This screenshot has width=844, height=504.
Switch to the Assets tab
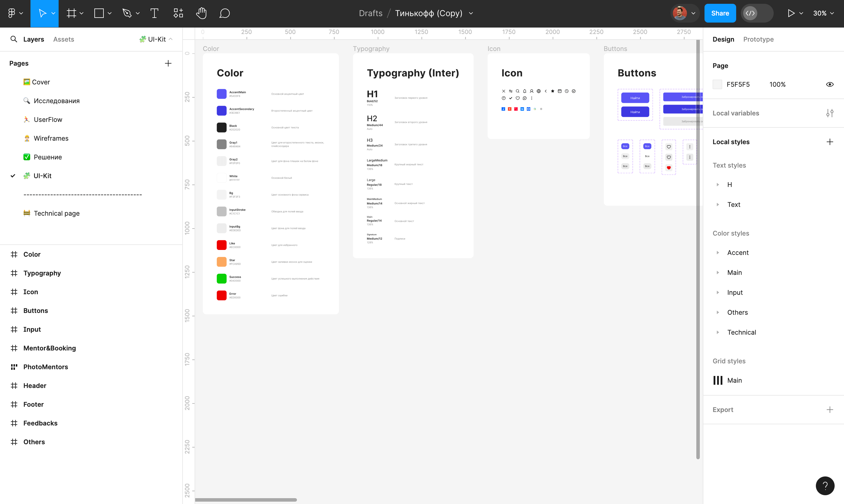coord(64,39)
